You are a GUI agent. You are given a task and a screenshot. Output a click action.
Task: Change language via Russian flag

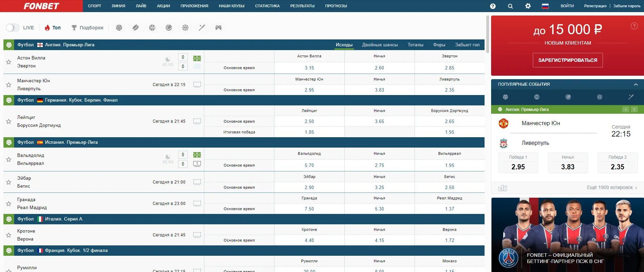coord(545,6)
